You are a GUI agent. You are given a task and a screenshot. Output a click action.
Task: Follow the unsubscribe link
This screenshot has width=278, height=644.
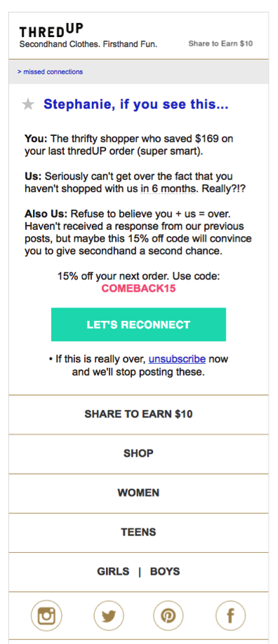(x=177, y=359)
